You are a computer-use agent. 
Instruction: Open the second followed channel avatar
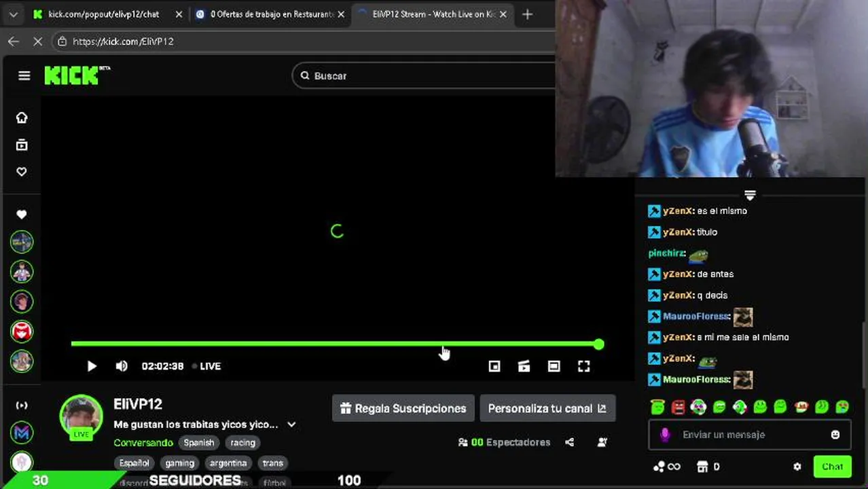(22, 272)
